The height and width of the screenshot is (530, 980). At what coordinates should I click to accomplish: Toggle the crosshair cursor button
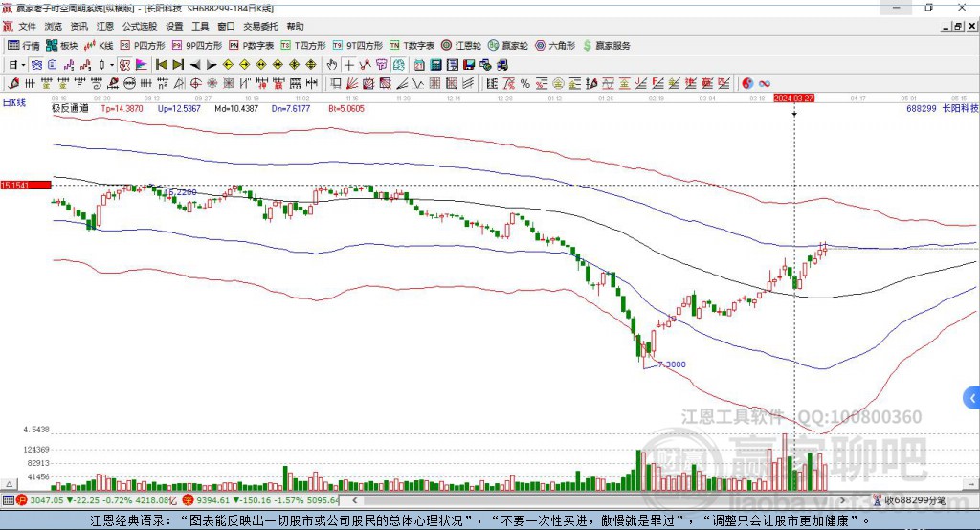[x=348, y=65]
